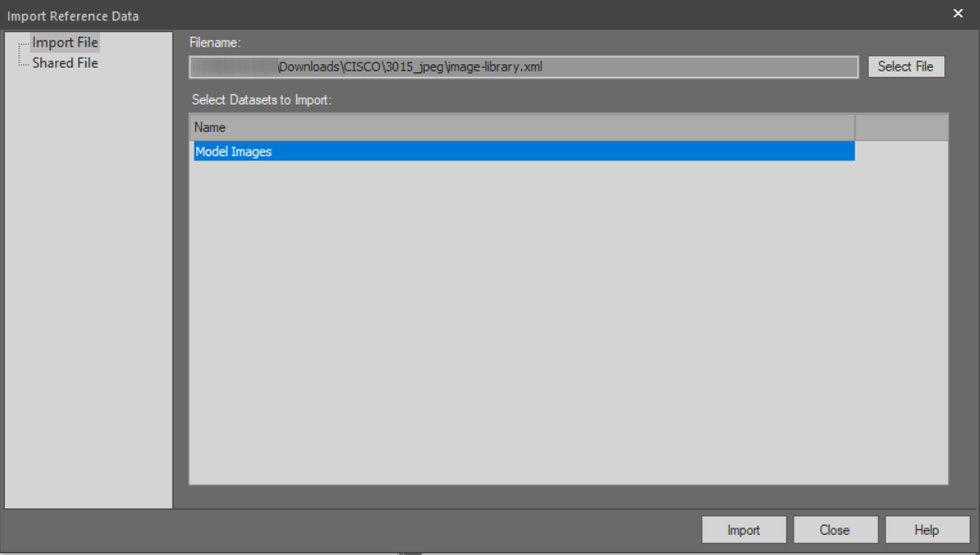Image resolution: width=980 pixels, height=555 pixels.
Task: Click empty space in the datasets list
Action: tap(567, 321)
